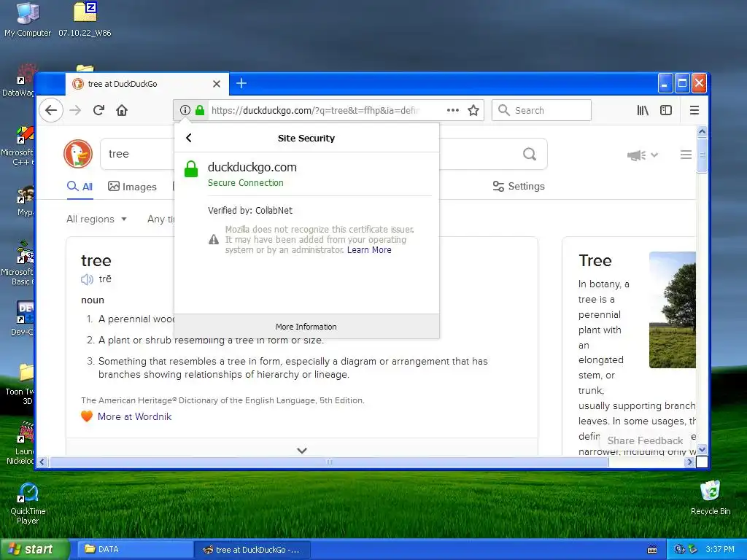The height and width of the screenshot is (560, 747).
Task: Go back from Site Security panel
Action: [189, 138]
